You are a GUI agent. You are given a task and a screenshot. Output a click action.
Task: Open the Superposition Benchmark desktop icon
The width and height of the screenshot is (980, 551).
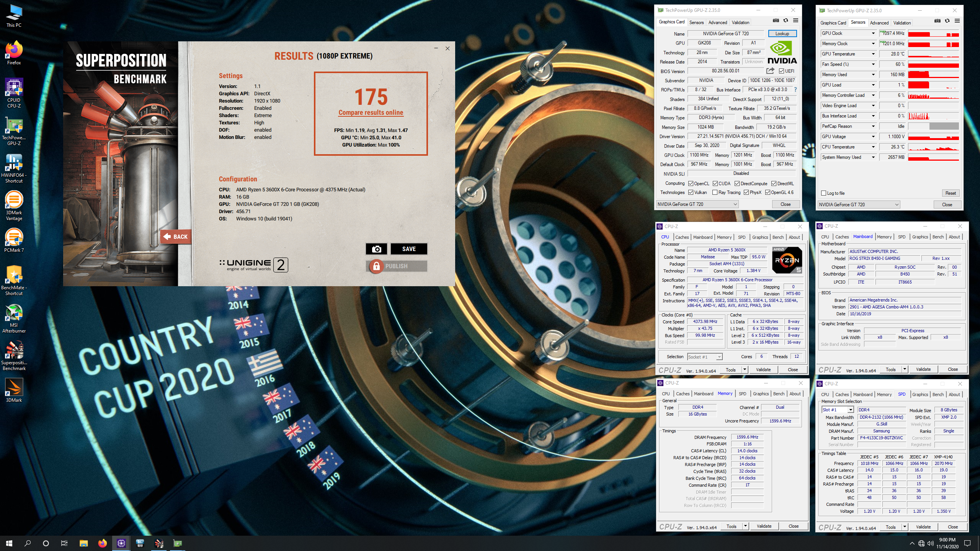click(14, 355)
